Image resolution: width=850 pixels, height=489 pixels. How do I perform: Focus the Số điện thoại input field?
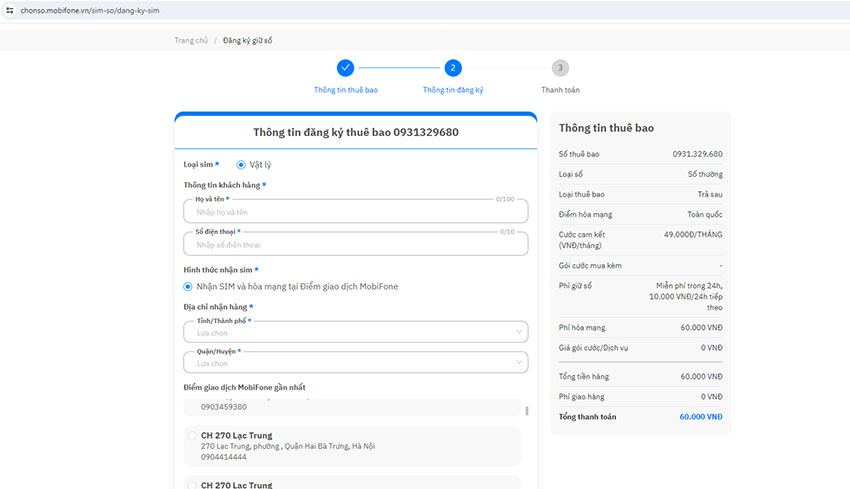coord(356,244)
